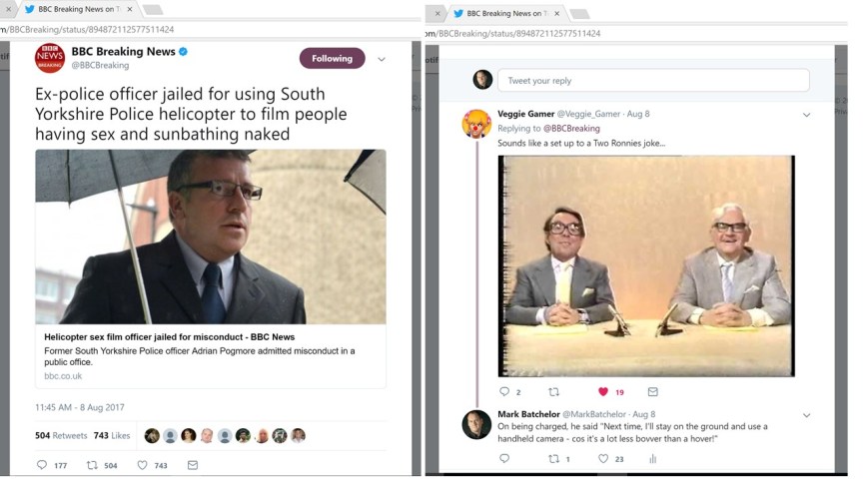This screenshot has height=487, width=868.
Task: Like the BBC Breaking News tweet
Action: [x=143, y=465]
